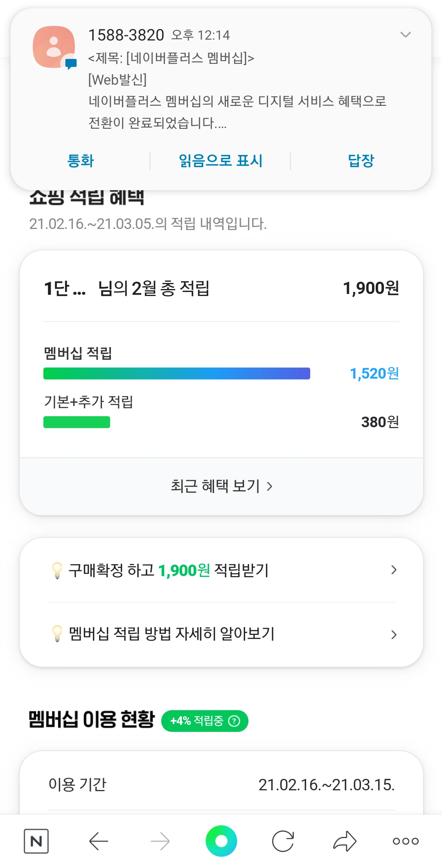Tap the 멤버십 적립 gradient progress bar
This screenshot has width=442, height=868.
[x=177, y=374]
